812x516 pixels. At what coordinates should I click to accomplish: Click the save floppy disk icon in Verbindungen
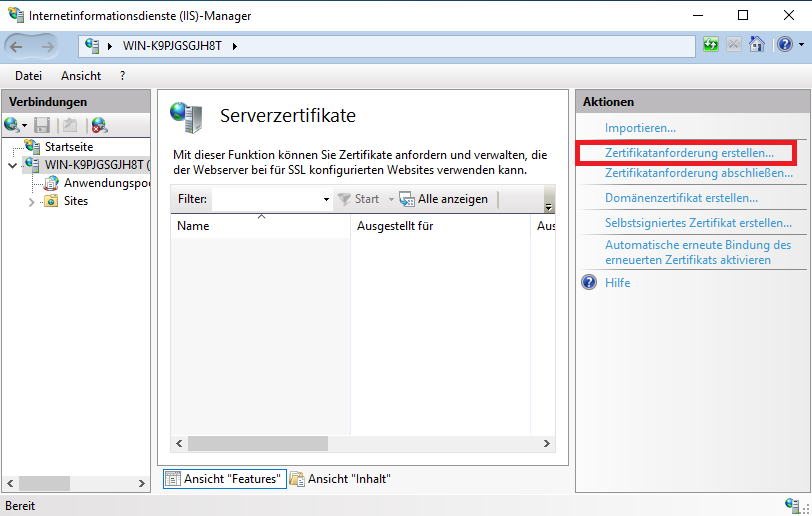42,125
